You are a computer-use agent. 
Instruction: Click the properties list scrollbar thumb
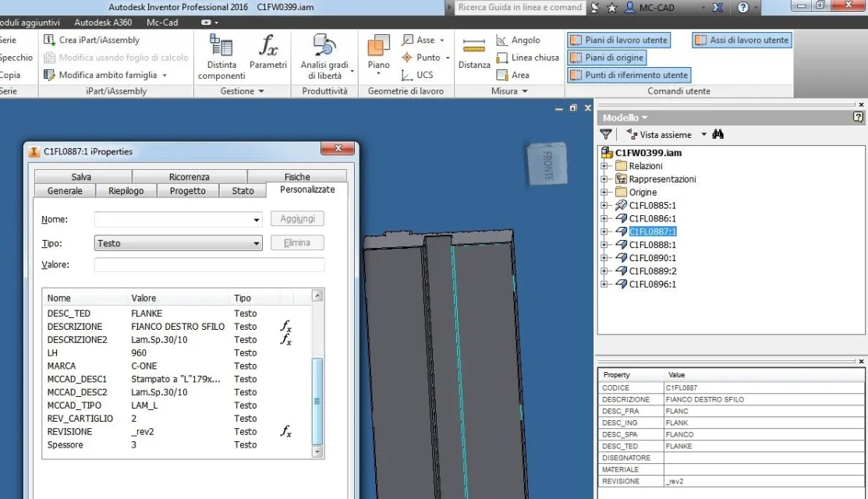coord(317,401)
